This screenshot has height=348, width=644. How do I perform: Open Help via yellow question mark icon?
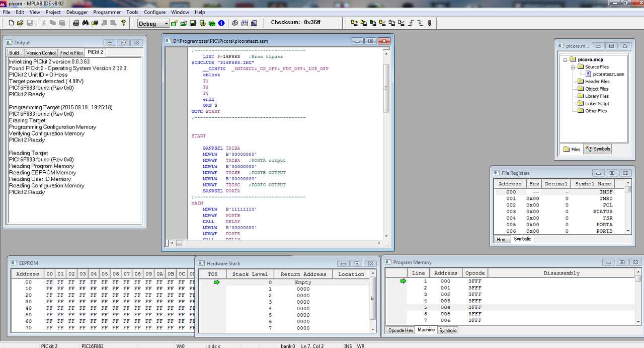123,23
